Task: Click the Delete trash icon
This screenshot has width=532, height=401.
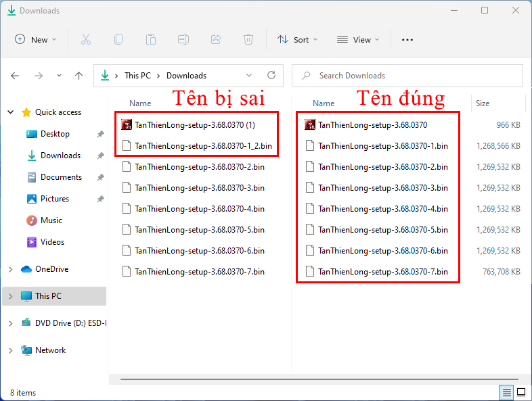Action: (x=248, y=40)
